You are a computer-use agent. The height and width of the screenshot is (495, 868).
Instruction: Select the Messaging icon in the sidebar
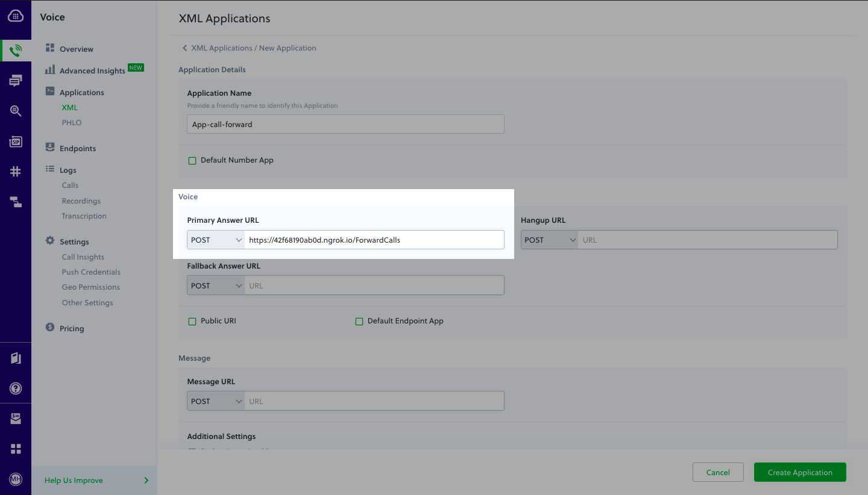point(16,80)
